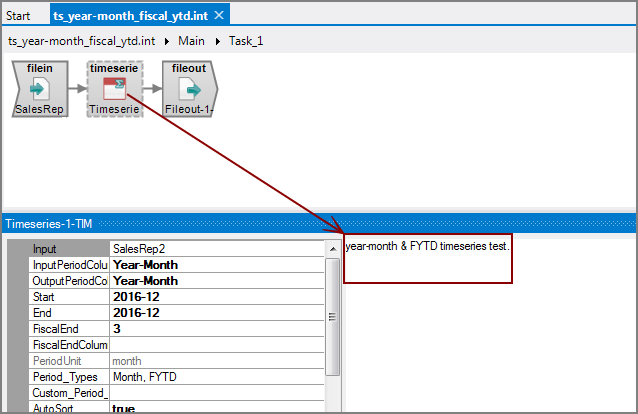
Task: Select the filein SalesRep node icon
Action: coord(40,89)
